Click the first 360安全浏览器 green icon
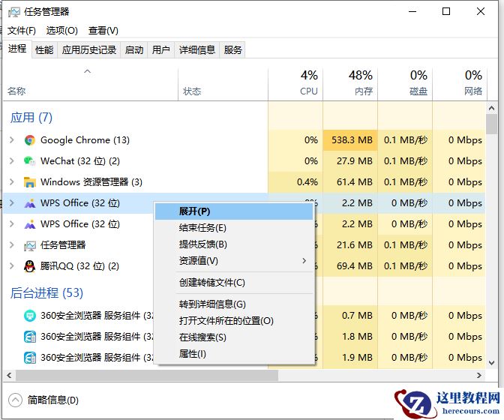 coord(29,316)
